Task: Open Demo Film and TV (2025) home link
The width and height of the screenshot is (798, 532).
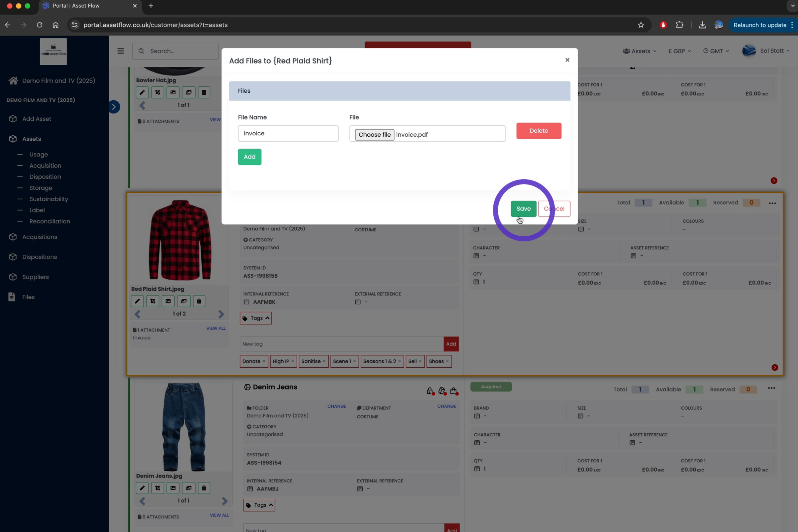Action: 52,81
